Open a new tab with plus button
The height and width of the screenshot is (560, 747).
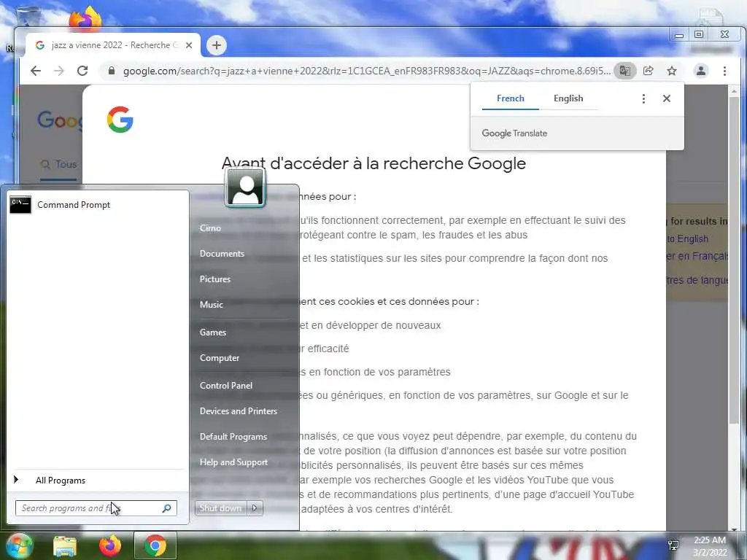[x=216, y=45]
